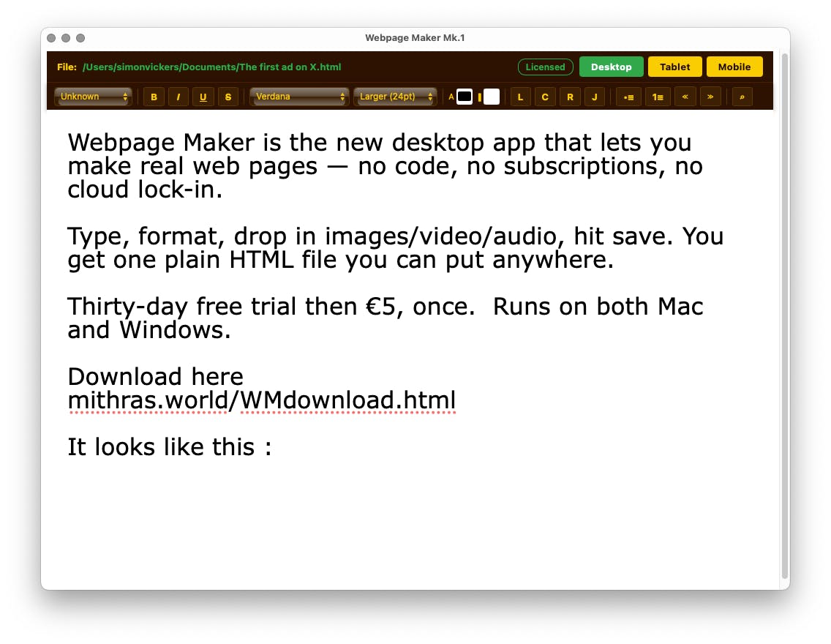831x644 pixels.
Task: Click the search magnifier icon in toolbar
Action: point(742,97)
